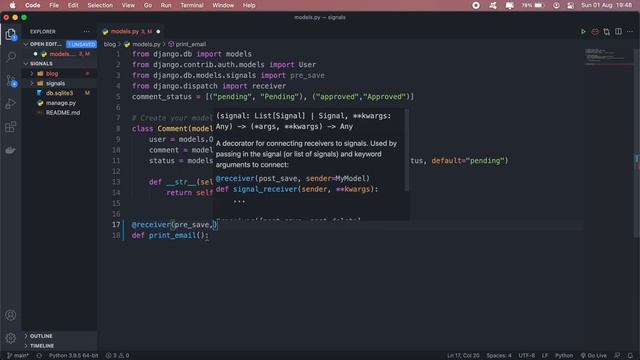Click the blog breadcrumb segment
640x360 pixels.
[110, 44]
